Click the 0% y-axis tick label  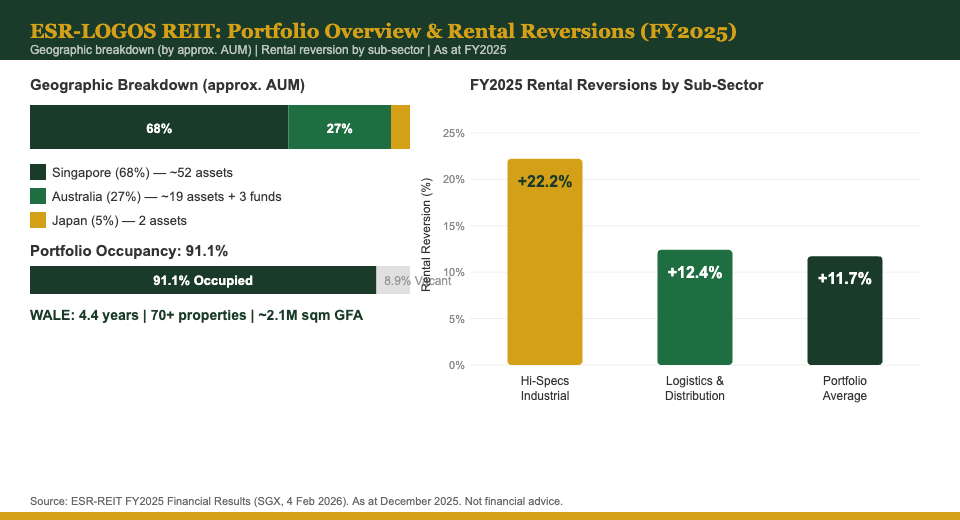pos(456,366)
